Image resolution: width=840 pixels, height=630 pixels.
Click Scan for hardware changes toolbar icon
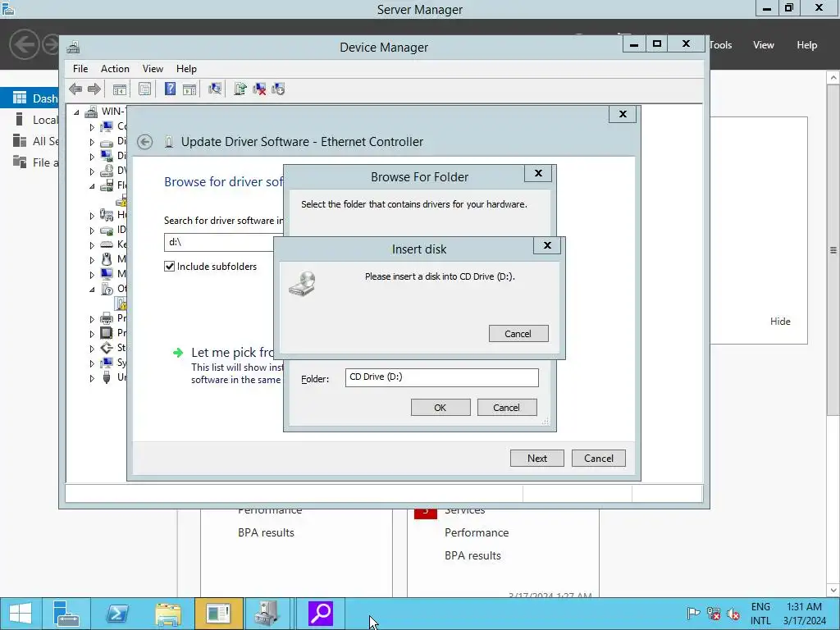[215, 89]
